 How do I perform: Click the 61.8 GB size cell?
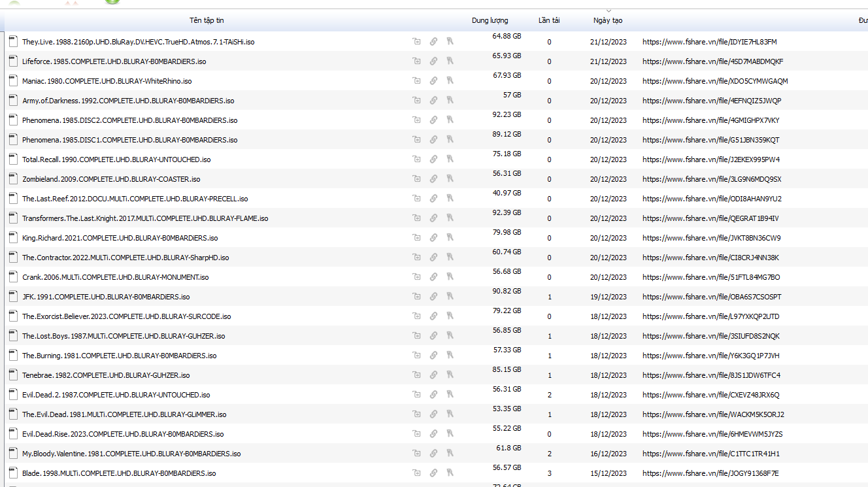click(509, 448)
